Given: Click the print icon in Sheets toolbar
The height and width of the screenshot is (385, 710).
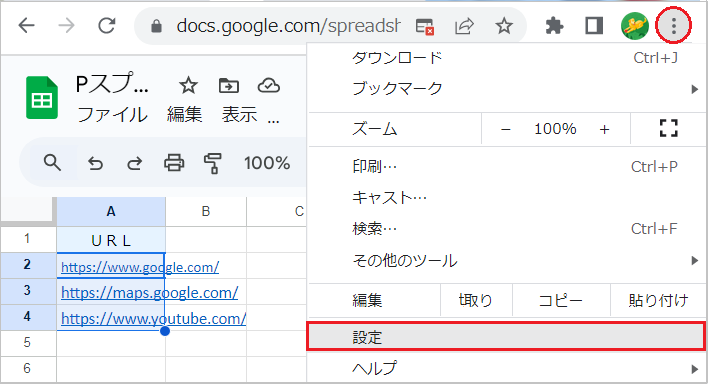Looking at the screenshot, I should pyautogui.click(x=174, y=163).
